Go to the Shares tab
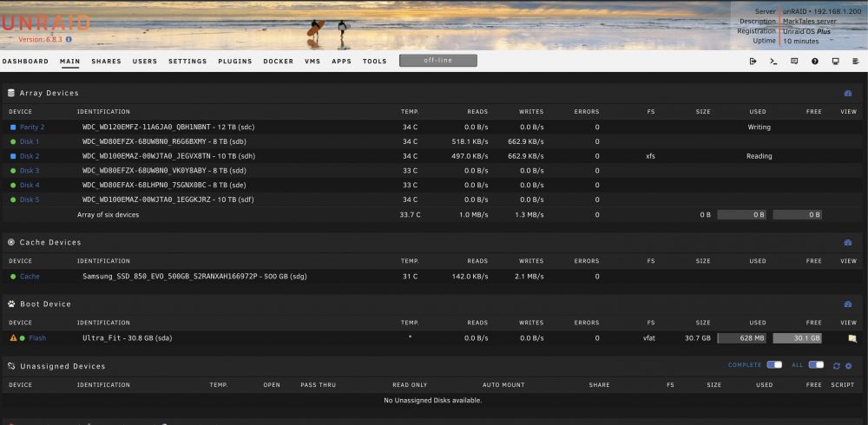Image resolution: width=868 pixels, height=425 pixels. point(106,62)
